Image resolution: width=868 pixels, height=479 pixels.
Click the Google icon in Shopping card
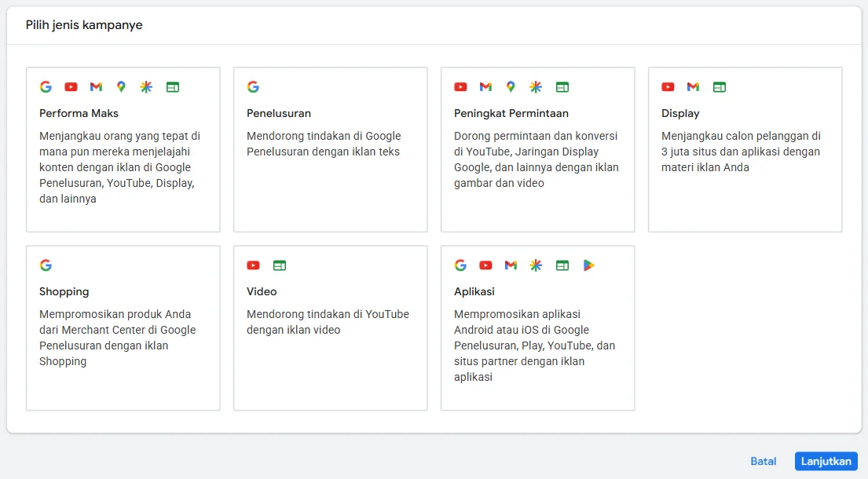pyautogui.click(x=46, y=265)
